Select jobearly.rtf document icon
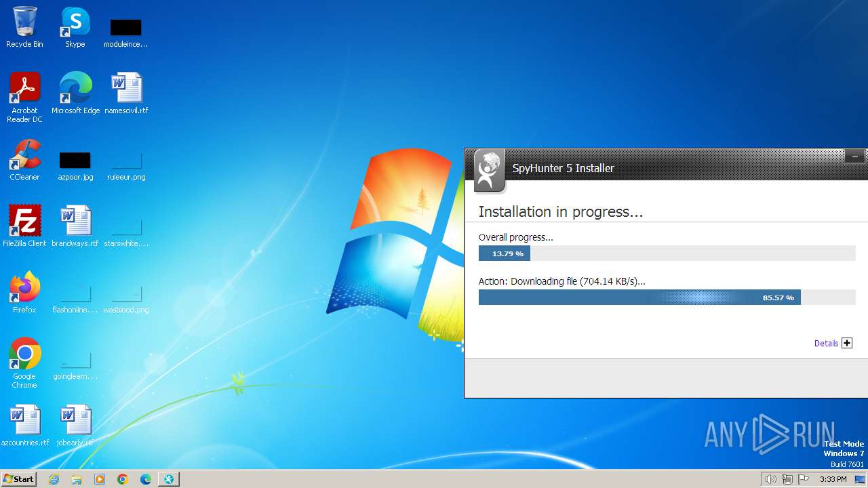Screen dimensions: 868x488 coord(75,425)
